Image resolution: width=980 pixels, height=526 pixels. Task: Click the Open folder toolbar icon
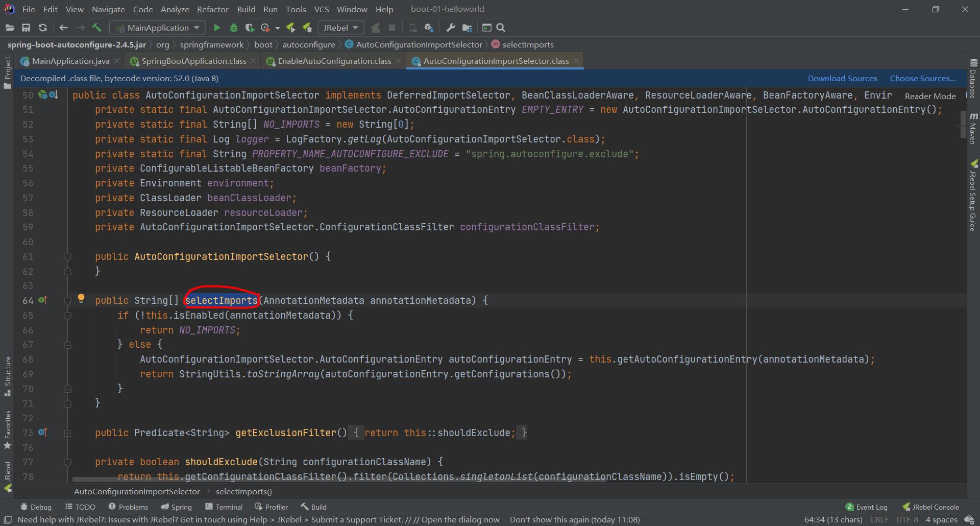point(10,28)
